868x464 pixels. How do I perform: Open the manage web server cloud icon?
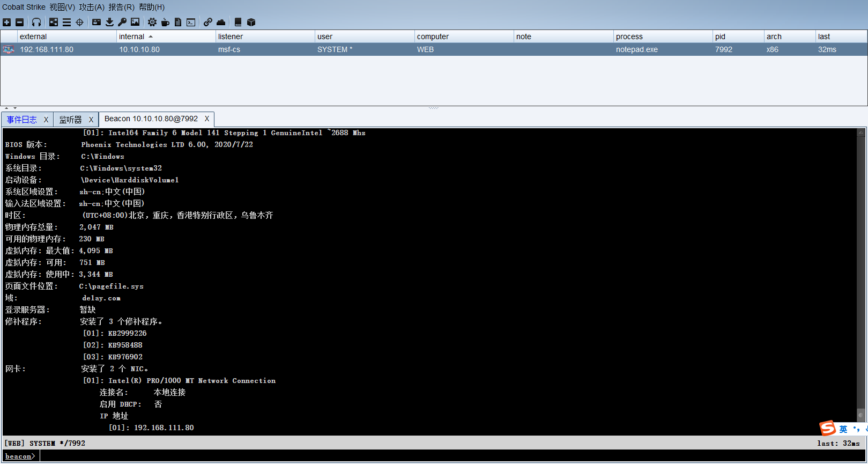[x=221, y=22]
